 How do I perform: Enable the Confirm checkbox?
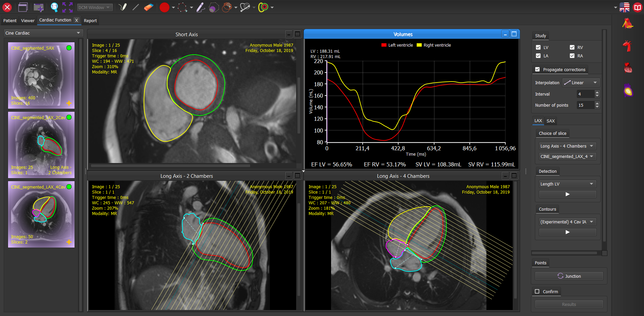[x=537, y=292]
